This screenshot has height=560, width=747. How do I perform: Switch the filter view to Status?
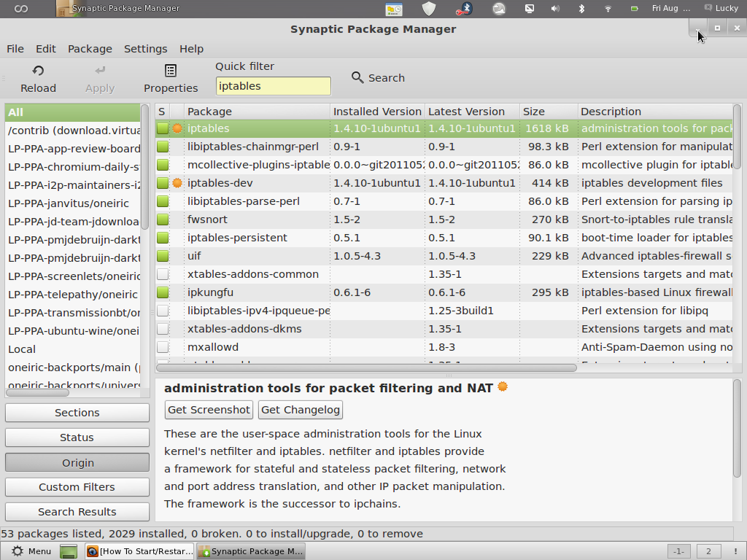click(77, 437)
